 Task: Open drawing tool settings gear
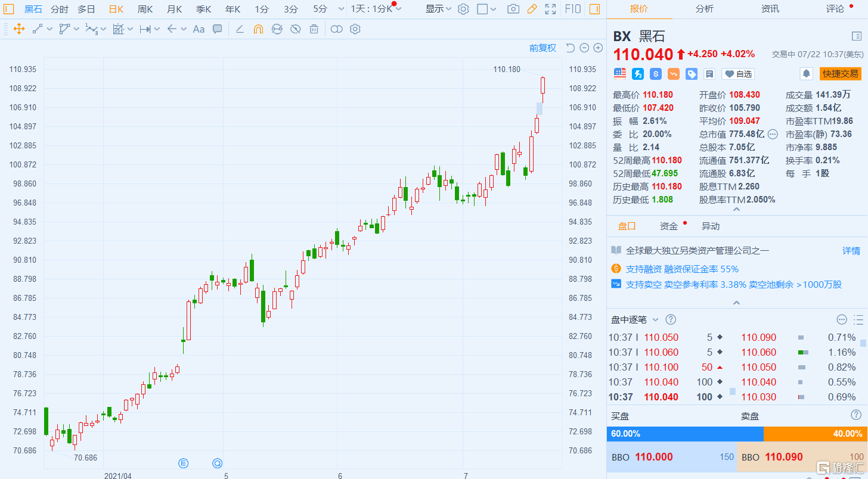click(355, 29)
